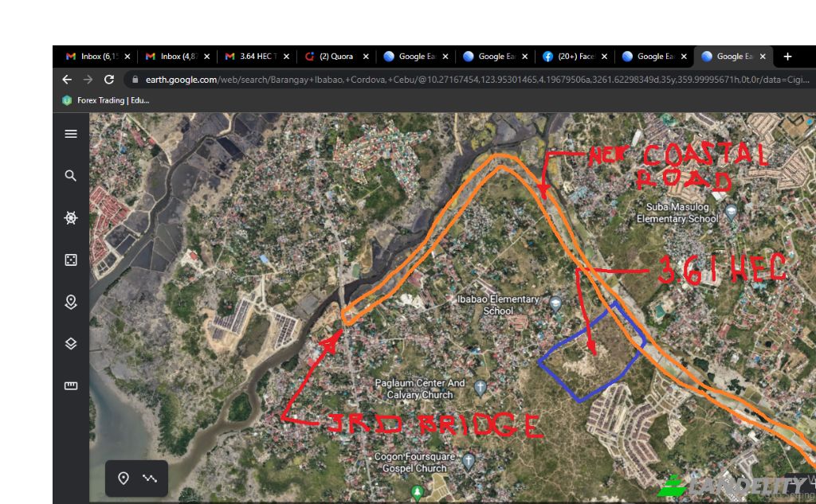Click the Search magnifier in sidebar
816x504 pixels.
(71, 176)
